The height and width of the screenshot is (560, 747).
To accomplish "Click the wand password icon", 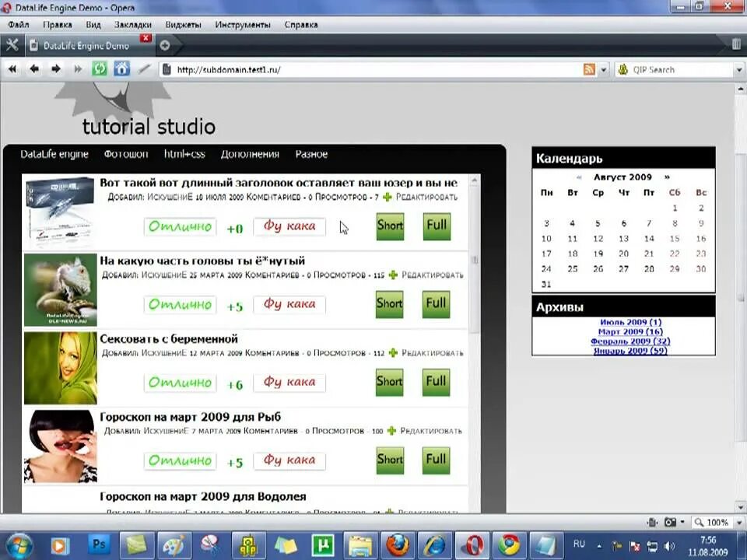I will pyautogui.click(x=144, y=69).
